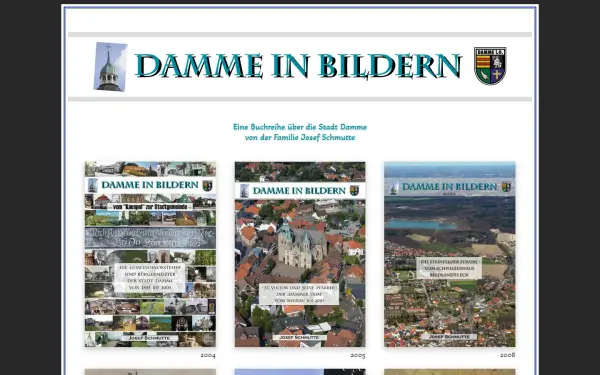The width and height of the screenshot is (600, 375).
Task: Click the small coat of arms on 2004 cover
Action: (x=207, y=186)
